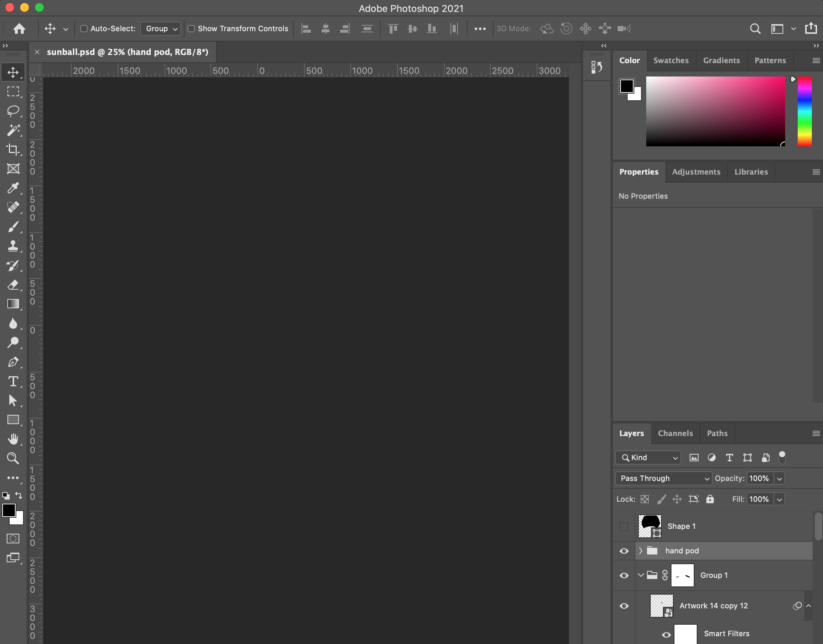Hide the hand pod group
Viewport: 823px width, 644px height.
[624, 550]
